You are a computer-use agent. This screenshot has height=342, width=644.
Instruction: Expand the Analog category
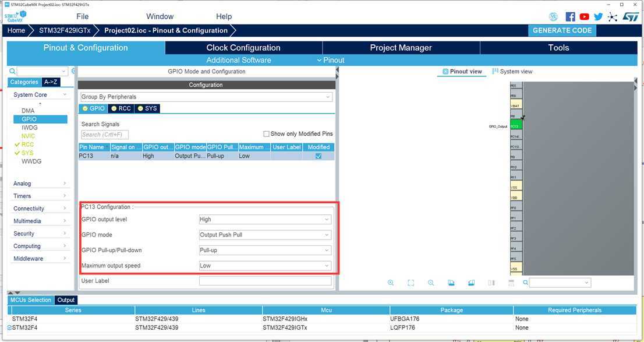click(40, 184)
